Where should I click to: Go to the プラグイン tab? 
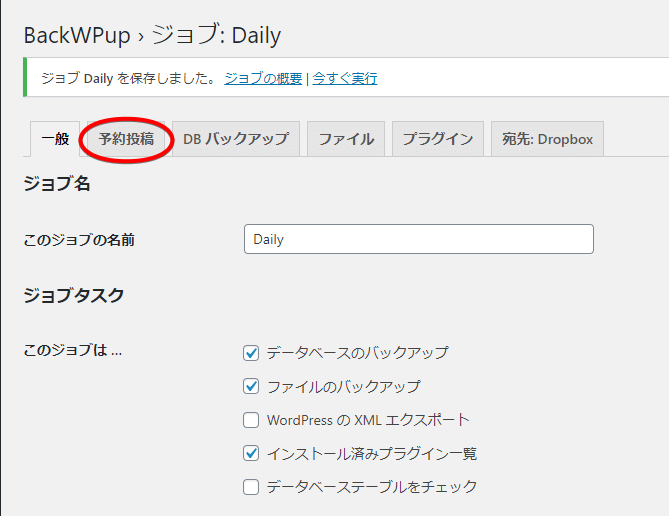(438, 139)
